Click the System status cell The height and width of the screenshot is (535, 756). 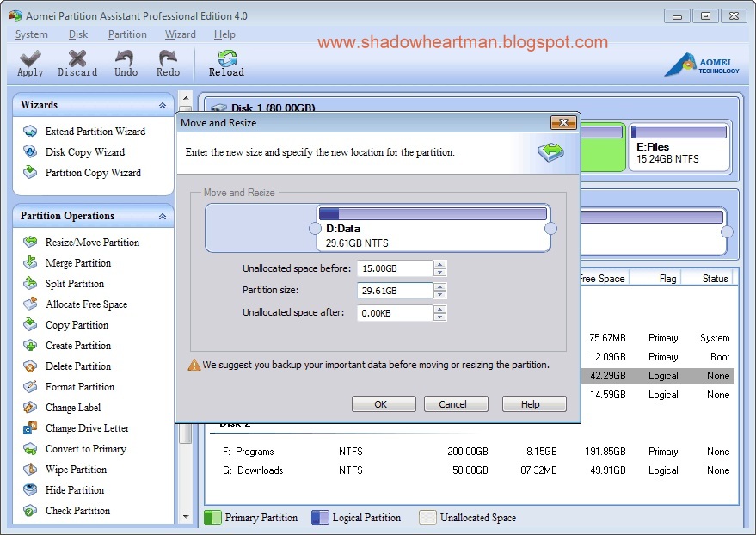point(715,338)
